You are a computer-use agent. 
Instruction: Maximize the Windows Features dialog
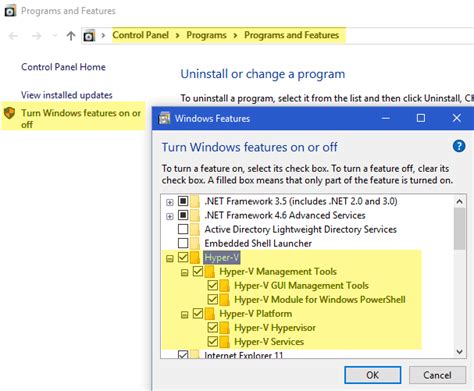(421, 118)
